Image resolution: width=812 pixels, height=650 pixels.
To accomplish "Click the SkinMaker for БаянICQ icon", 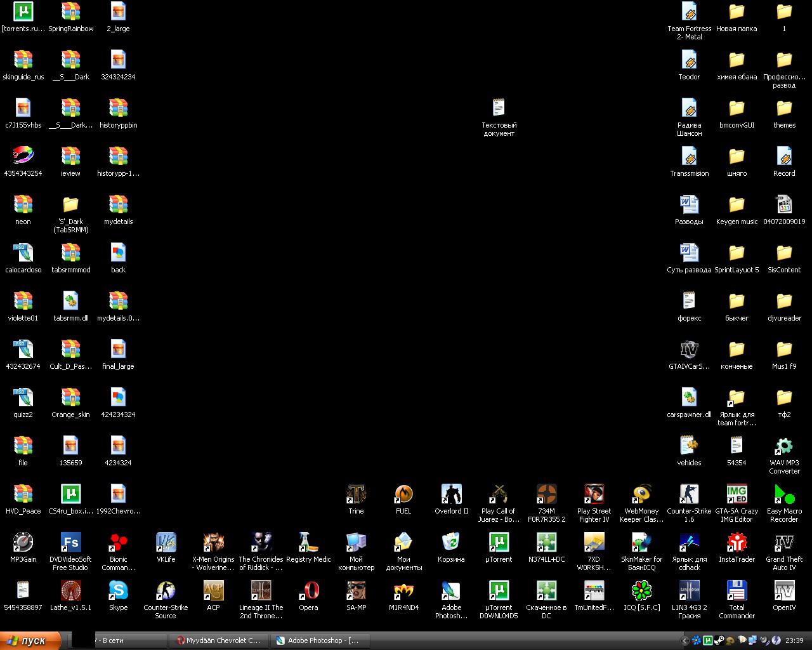I will pos(641,542).
